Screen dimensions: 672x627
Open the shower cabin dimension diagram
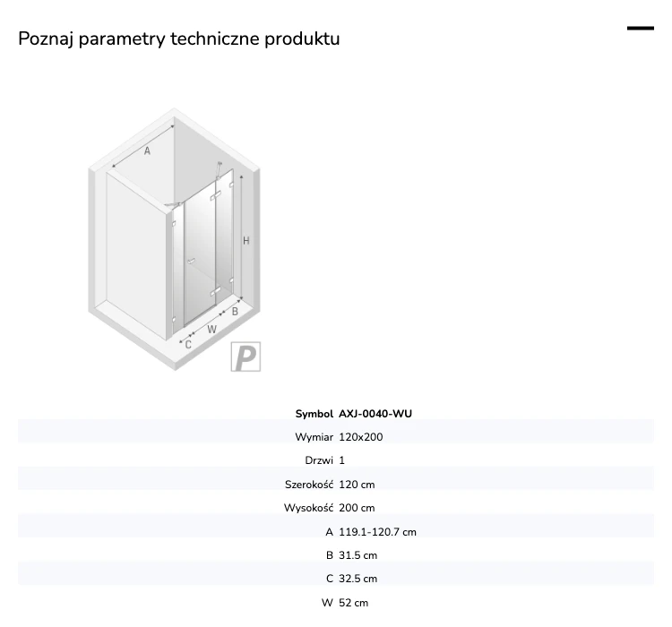(175, 239)
